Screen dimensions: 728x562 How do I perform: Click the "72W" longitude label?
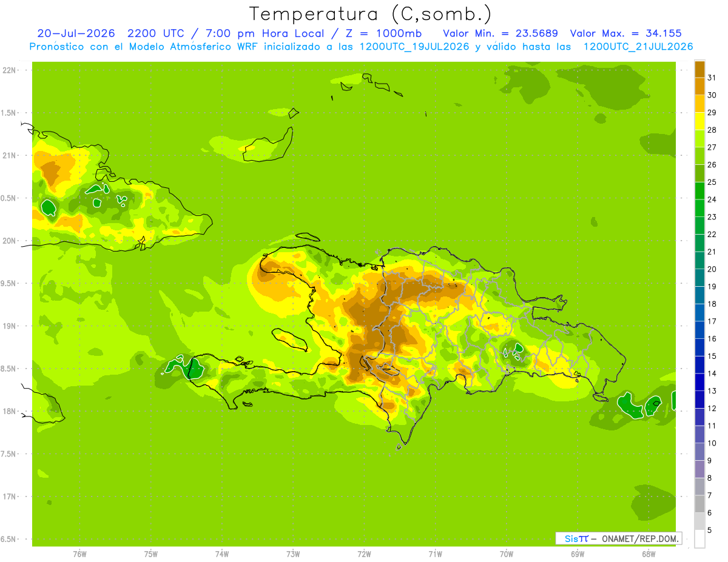(364, 554)
